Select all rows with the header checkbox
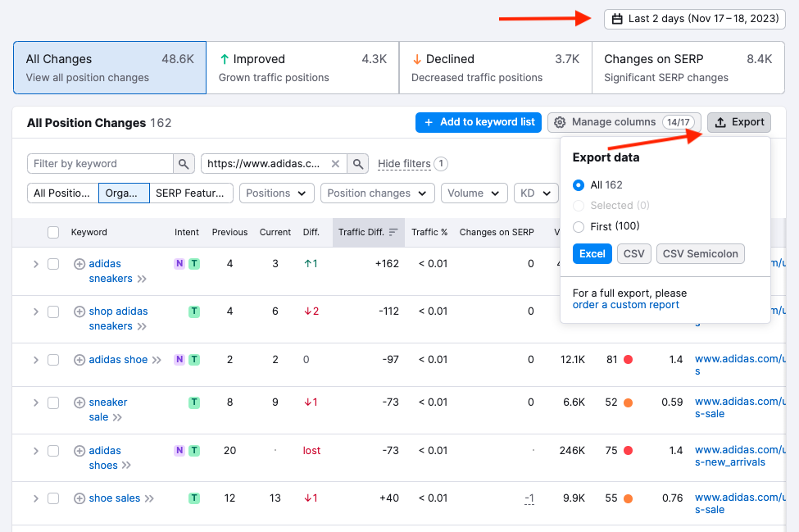This screenshot has width=799, height=532. tap(53, 232)
